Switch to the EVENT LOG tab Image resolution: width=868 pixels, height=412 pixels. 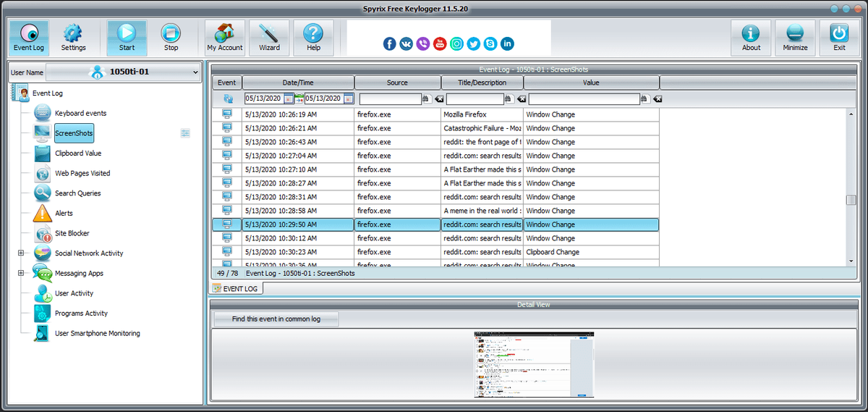[237, 288]
